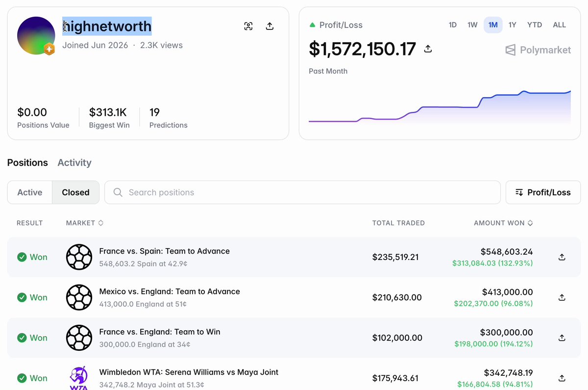Switch to the Positions tab
This screenshot has width=588, height=390.
(27, 163)
